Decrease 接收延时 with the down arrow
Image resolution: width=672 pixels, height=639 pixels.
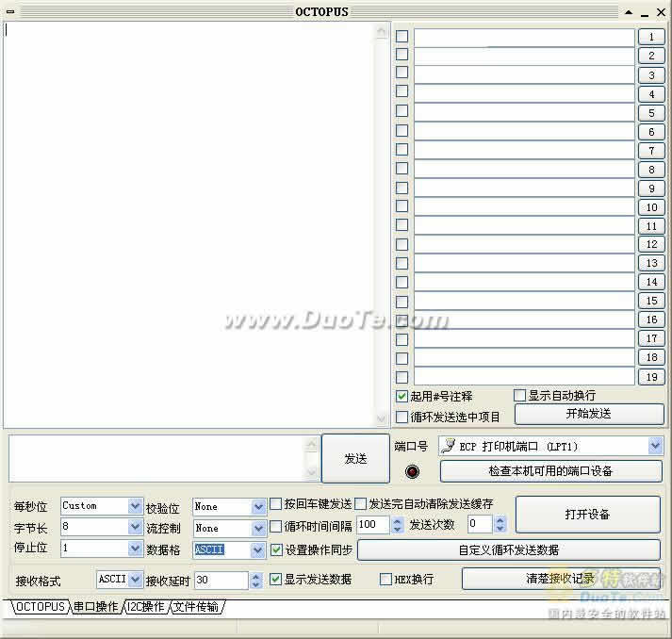pyautogui.click(x=255, y=585)
